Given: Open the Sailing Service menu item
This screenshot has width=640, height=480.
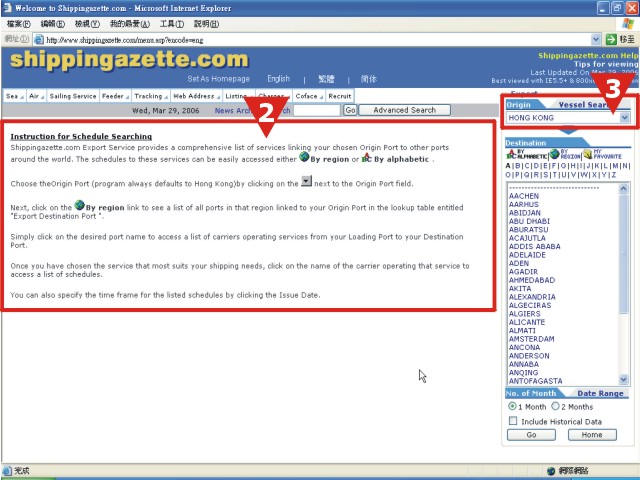Looking at the screenshot, I should pos(73,96).
